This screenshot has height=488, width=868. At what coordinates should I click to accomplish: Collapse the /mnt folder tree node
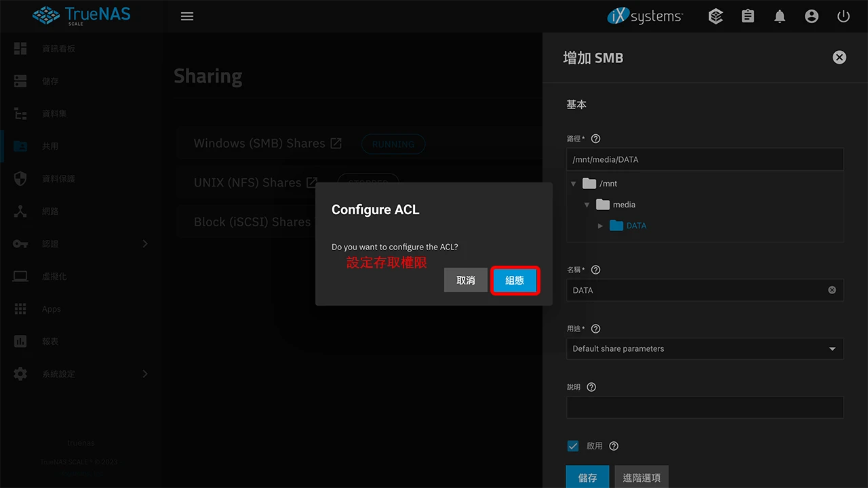[573, 184]
